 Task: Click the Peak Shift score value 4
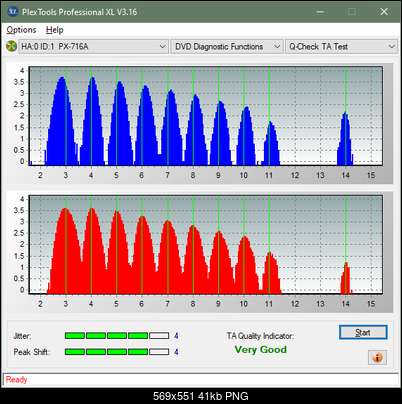pyautogui.click(x=176, y=352)
